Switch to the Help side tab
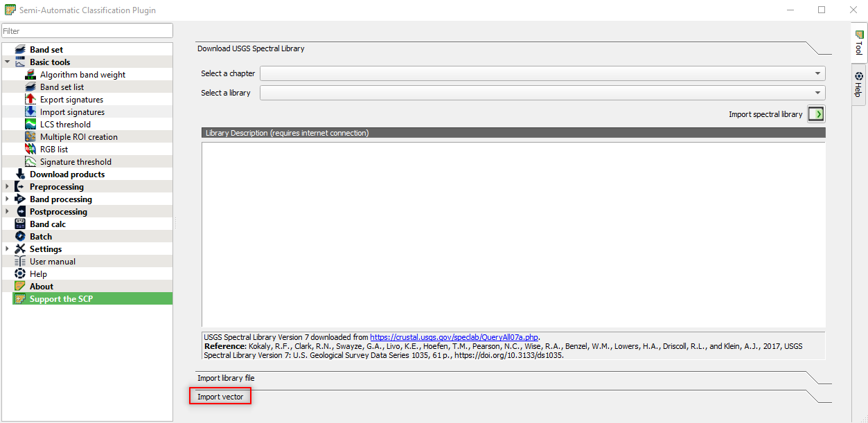Screen dimensions: 868x423 coord(859,84)
